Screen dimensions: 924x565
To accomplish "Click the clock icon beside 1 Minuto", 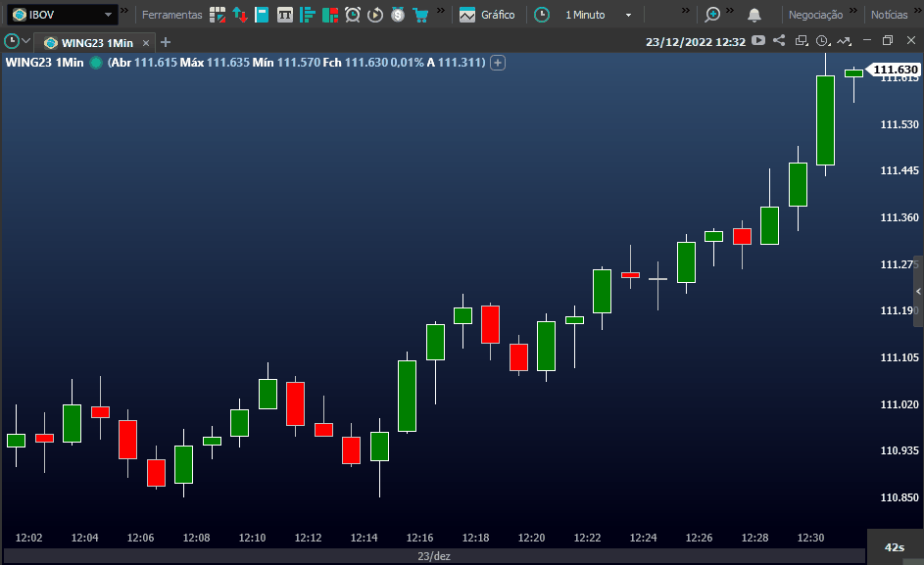I will pyautogui.click(x=542, y=15).
